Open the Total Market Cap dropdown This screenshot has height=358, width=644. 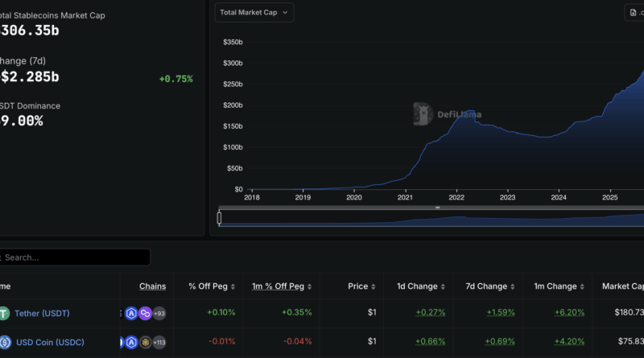pos(254,12)
